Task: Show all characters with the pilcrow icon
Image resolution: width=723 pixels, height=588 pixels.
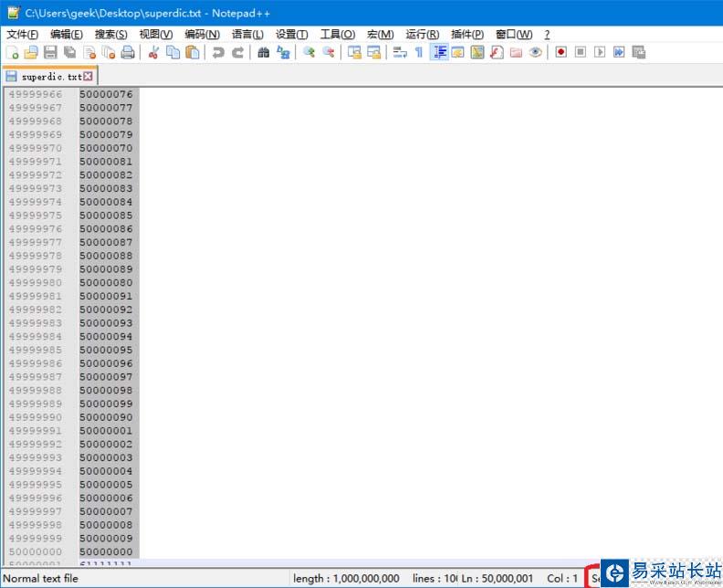Action: pos(419,53)
